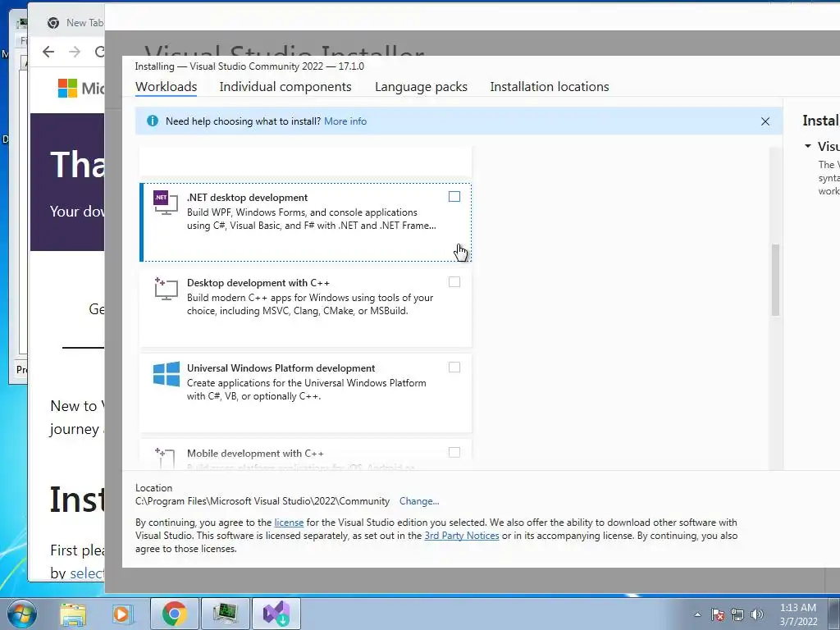Viewport: 840px width, 630px height.
Task: Open Windows Media Player from taskbar
Action: point(121,614)
